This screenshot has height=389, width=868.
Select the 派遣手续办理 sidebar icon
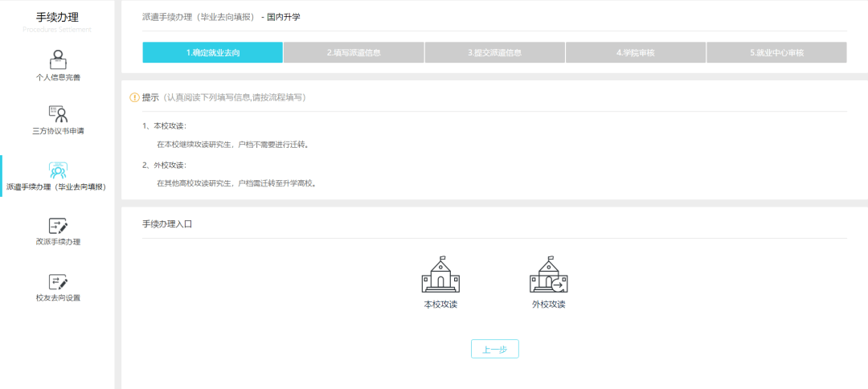tap(58, 170)
